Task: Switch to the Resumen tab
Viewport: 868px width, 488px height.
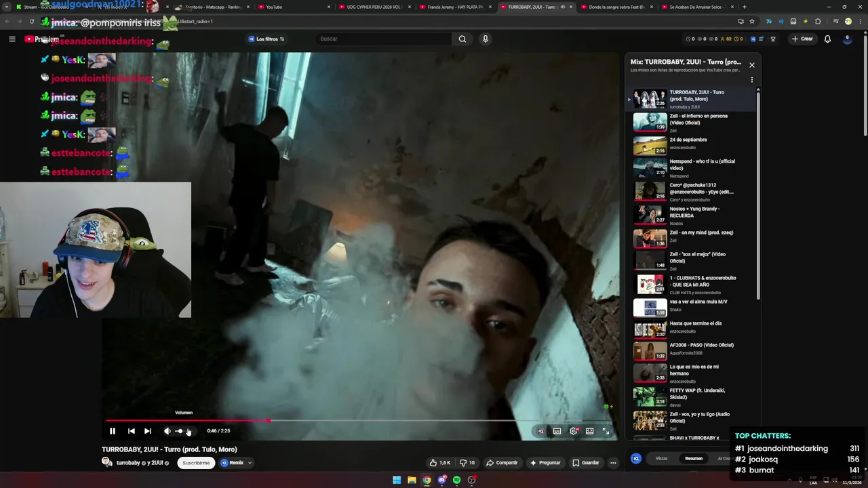Action: point(694,458)
